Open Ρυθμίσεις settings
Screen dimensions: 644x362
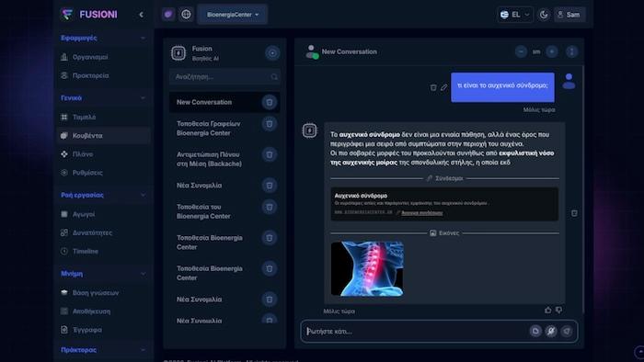(103, 173)
